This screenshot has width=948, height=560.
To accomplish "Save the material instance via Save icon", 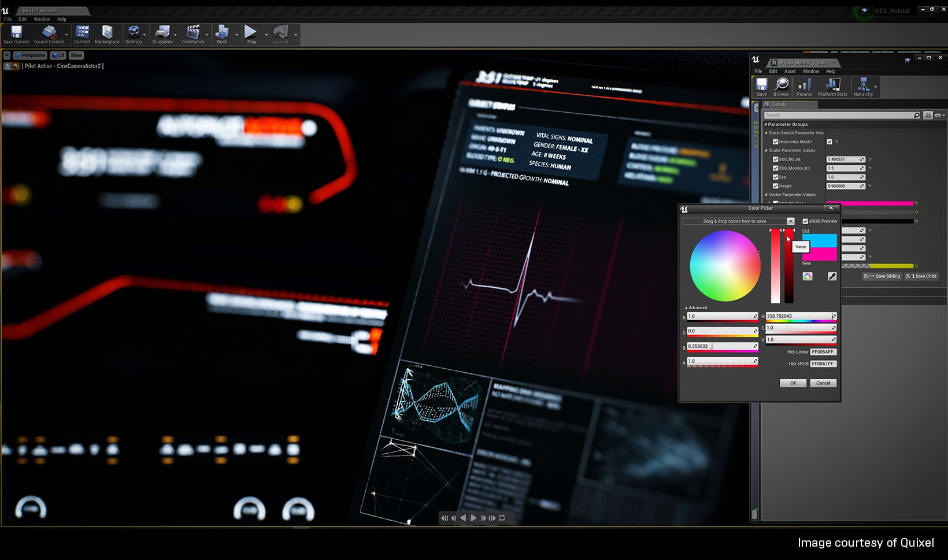I will pyautogui.click(x=761, y=86).
